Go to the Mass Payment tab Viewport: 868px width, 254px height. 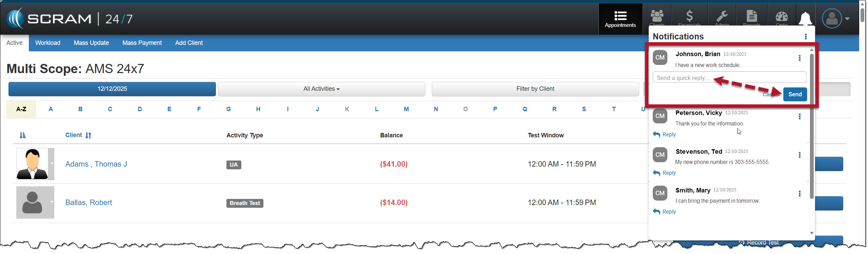coord(142,43)
